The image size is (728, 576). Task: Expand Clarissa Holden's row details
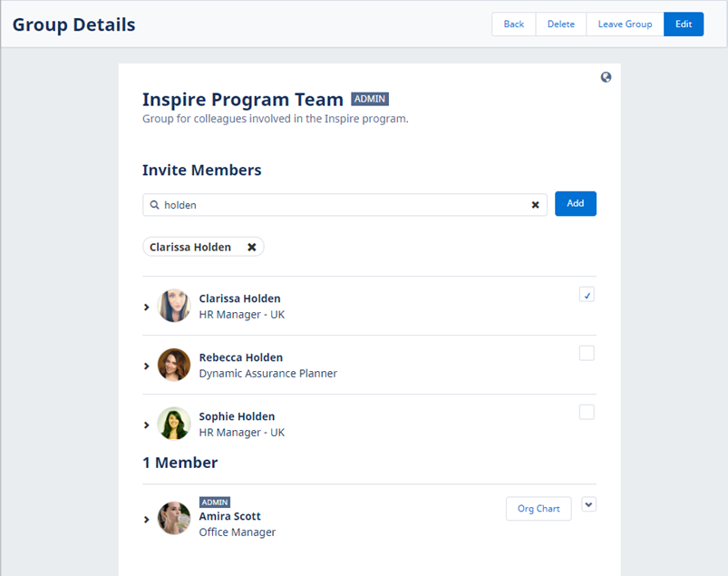(147, 308)
